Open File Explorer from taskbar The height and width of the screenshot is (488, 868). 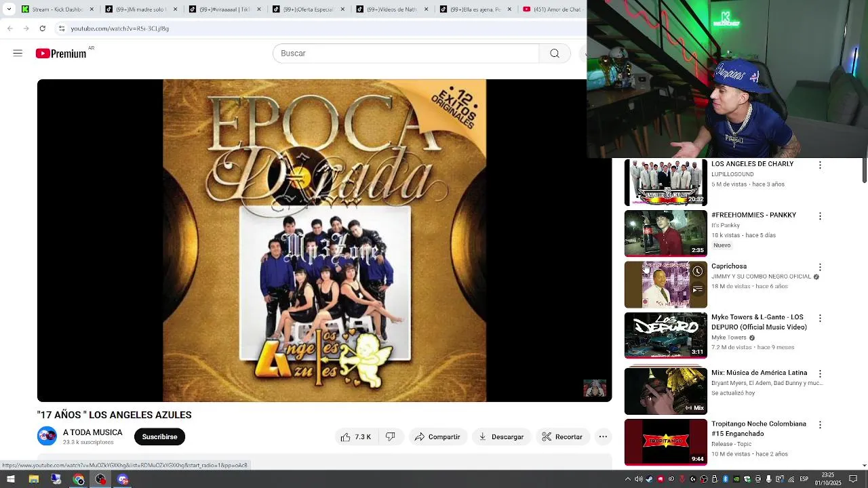click(x=33, y=480)
